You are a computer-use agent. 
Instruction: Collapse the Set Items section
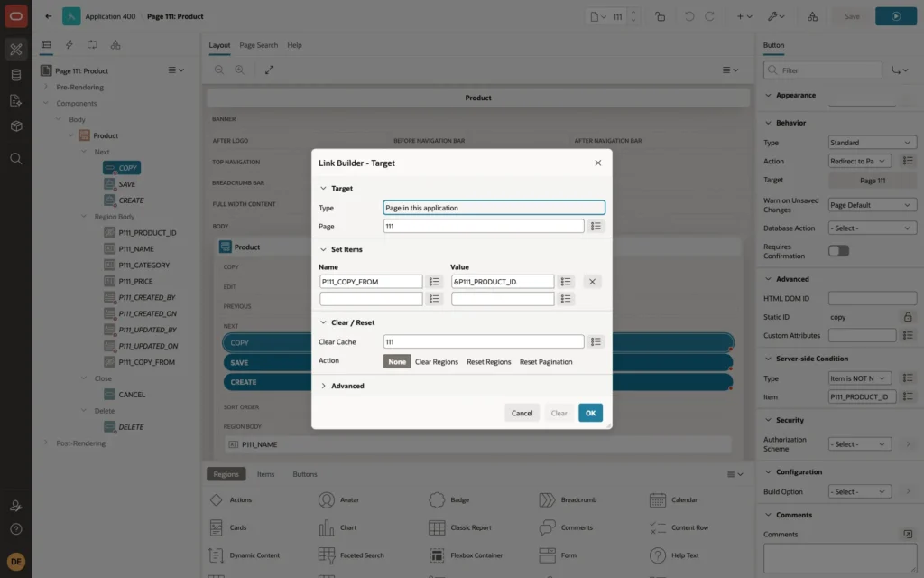click(x=323, y=249)
